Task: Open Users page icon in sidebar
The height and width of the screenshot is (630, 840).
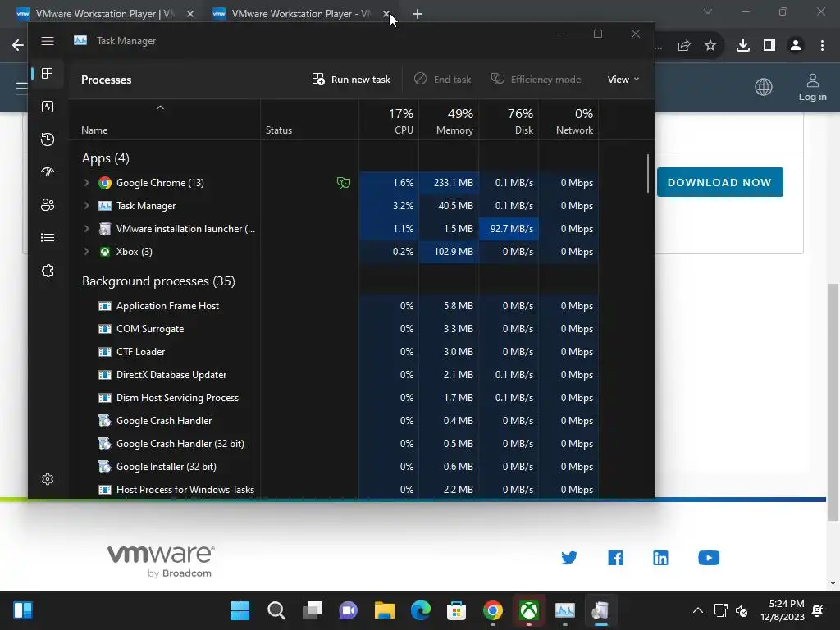Action: tap(48, 204)
